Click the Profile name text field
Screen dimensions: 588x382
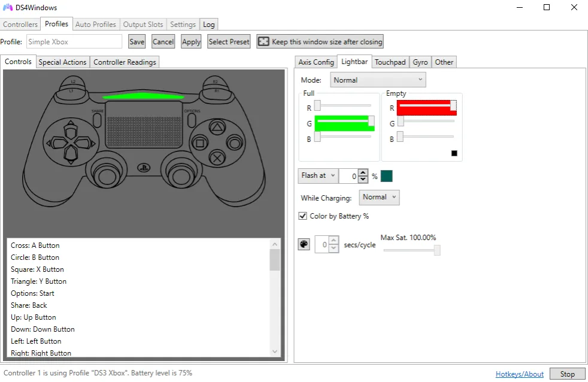click(74, 41)
